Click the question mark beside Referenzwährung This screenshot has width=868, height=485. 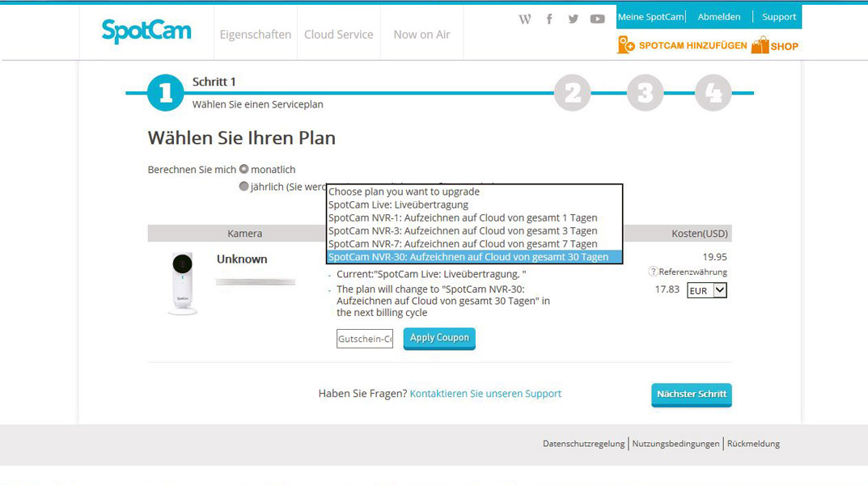coord(653,272)
